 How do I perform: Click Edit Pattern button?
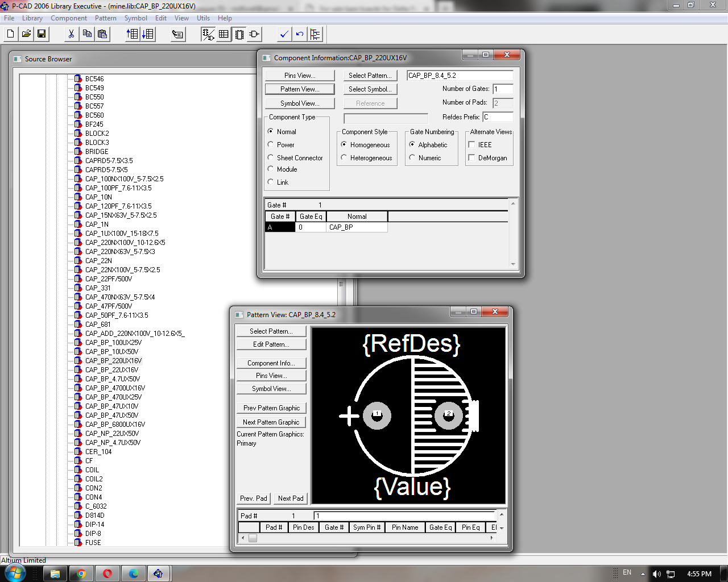[x=271, y=344]
